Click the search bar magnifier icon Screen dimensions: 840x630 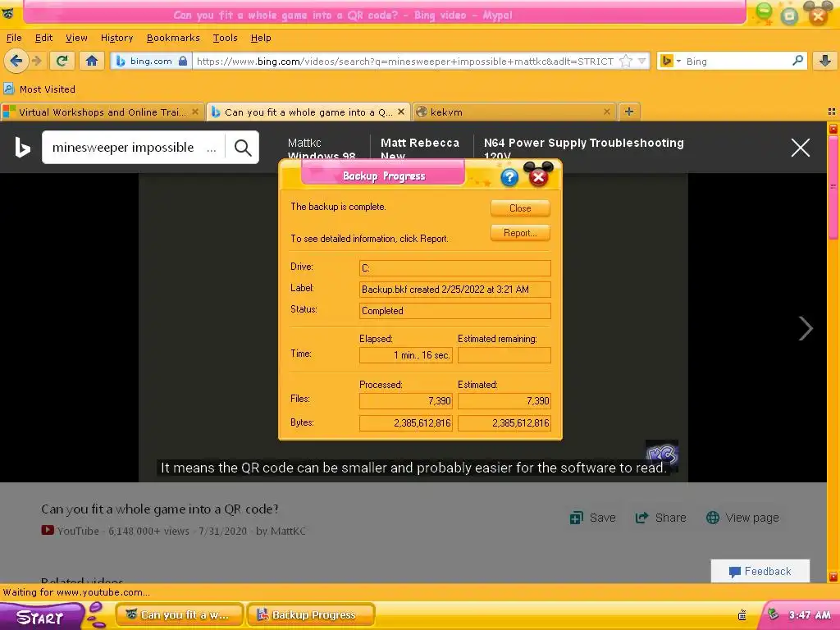coord(797,61)
